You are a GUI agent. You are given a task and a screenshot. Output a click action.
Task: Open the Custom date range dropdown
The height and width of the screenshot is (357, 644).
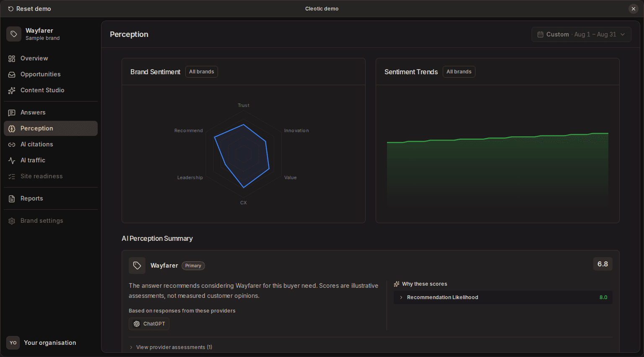click(x=582, y=34)
